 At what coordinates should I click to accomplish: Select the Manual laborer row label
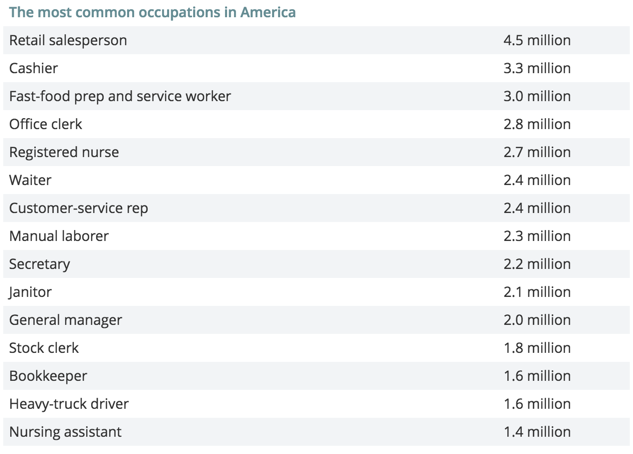point(59,236)
